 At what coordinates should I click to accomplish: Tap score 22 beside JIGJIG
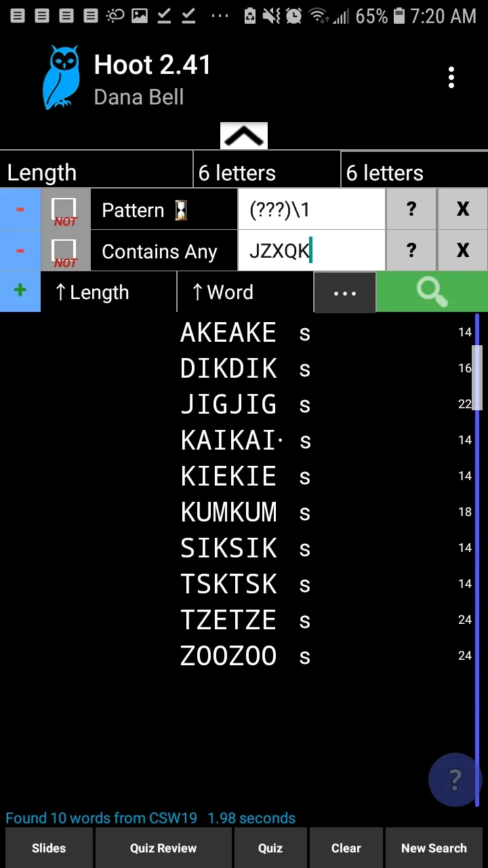464,404
